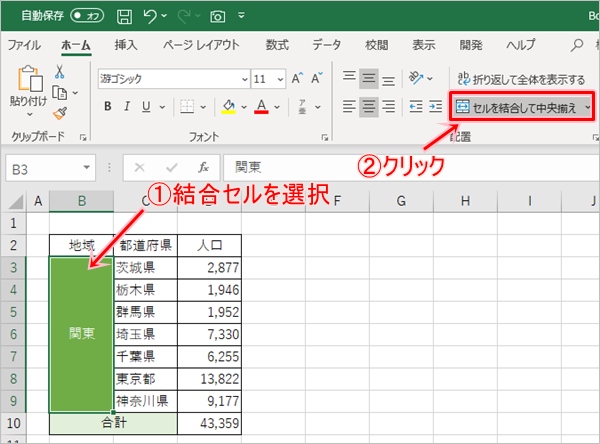Click the formula Enter checkmark icon
The height and width of the screenshot is (444, 600).
coord(172,168)
